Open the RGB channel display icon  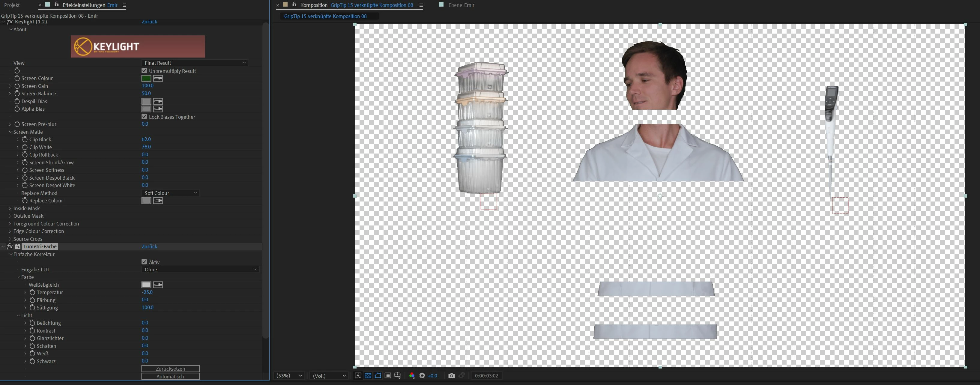[412, 375]
